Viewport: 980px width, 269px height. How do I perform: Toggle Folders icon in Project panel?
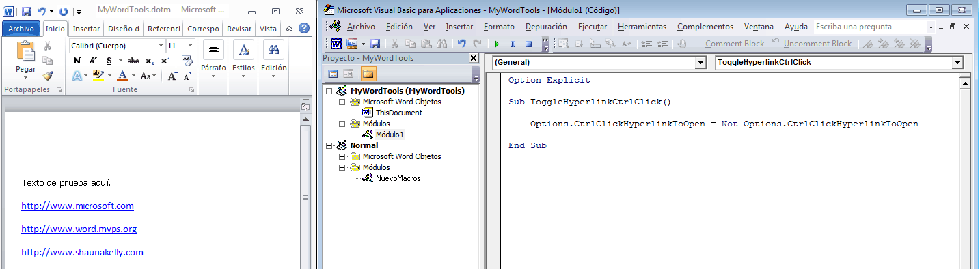click(x=368, y=74)
